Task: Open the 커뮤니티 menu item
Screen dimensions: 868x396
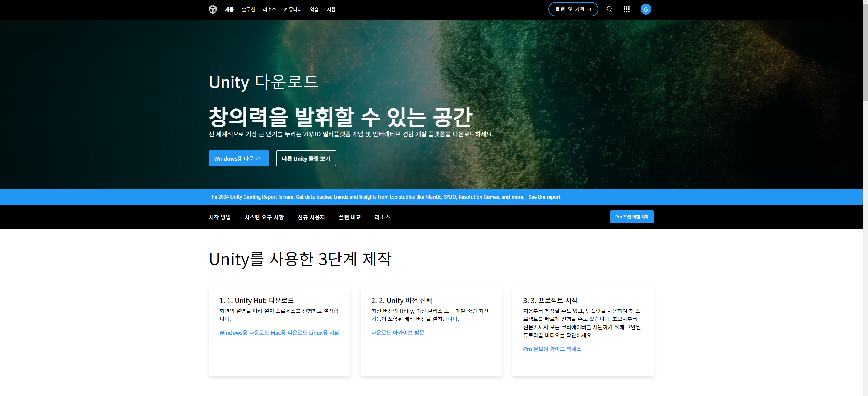Action: coord(293,9)
